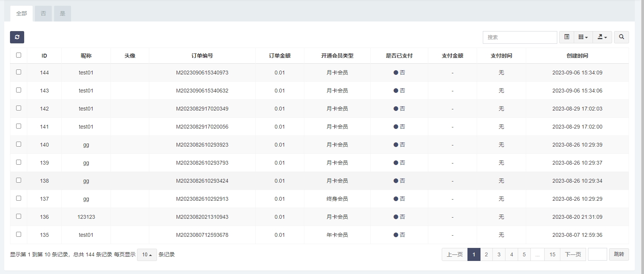Click the refresh table icon button
The width and height of the screenshot is (644, 274).
(17, 37)
